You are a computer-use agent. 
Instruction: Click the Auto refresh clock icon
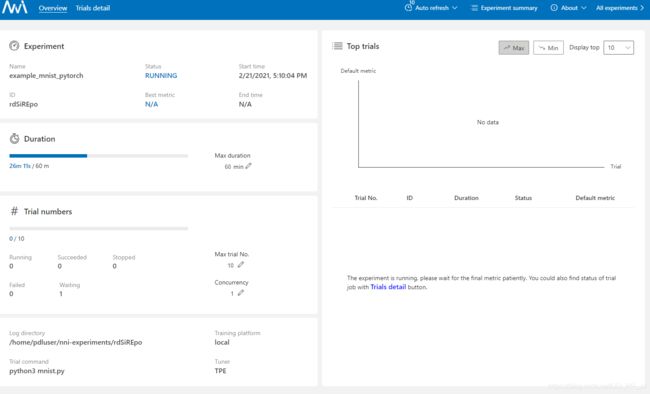(x=408, y=7)
